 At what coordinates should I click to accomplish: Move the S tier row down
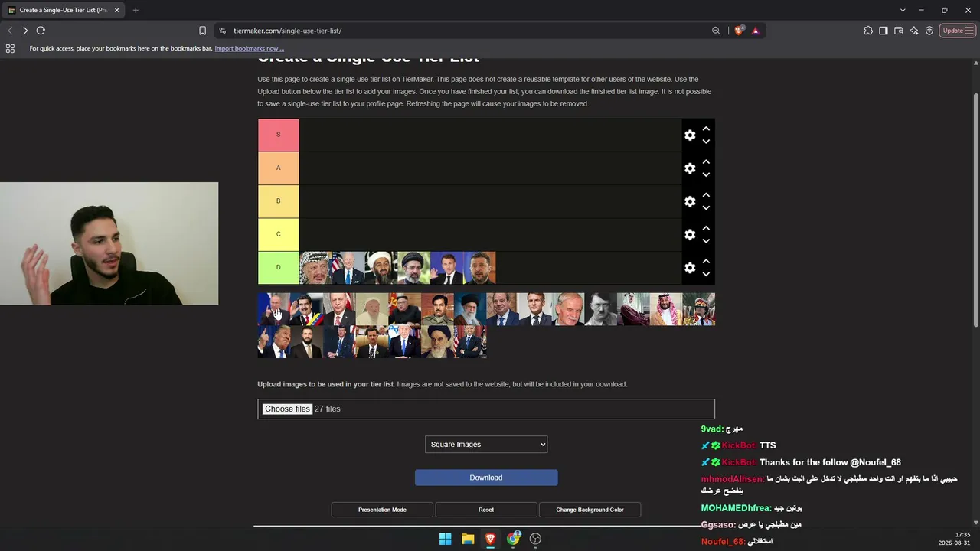coord(706,142)
